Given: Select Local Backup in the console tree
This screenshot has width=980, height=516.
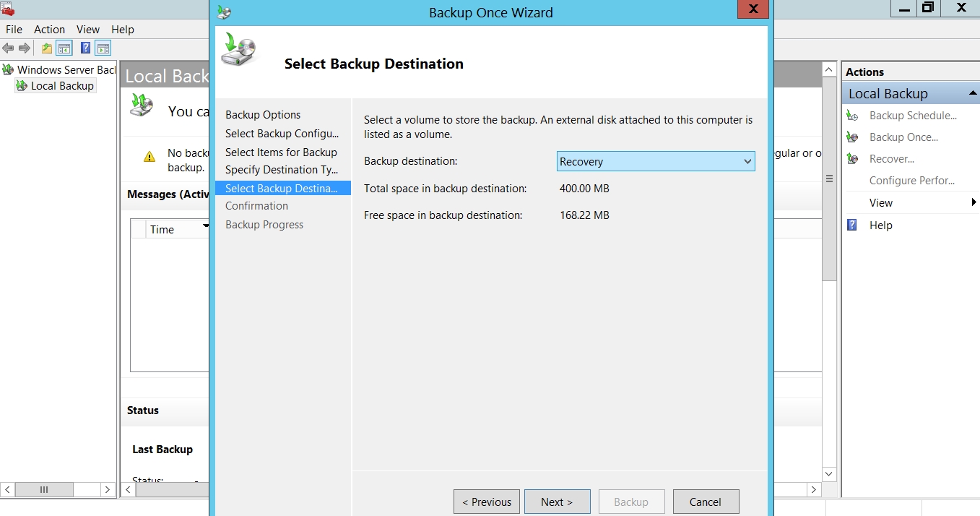Looking at the screenshot, I should coord(62,86).
